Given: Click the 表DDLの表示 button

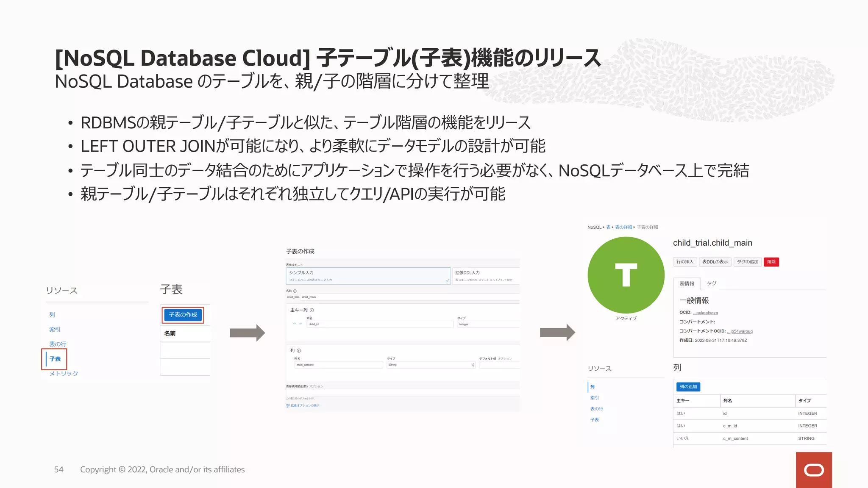Looking at the screenshot, I should pyautogui.click(x=715, y=262).
